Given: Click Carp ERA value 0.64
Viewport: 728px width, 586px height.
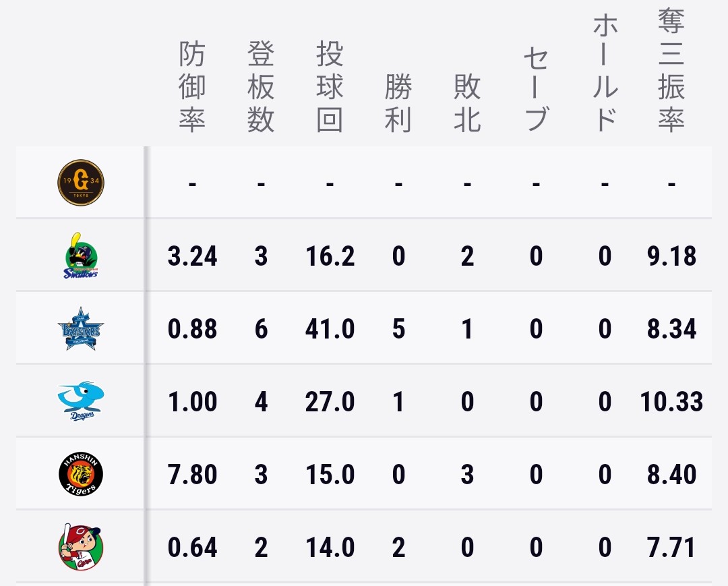Looking at the screenshot, I should pyautogui.click(x=192, y=548).
